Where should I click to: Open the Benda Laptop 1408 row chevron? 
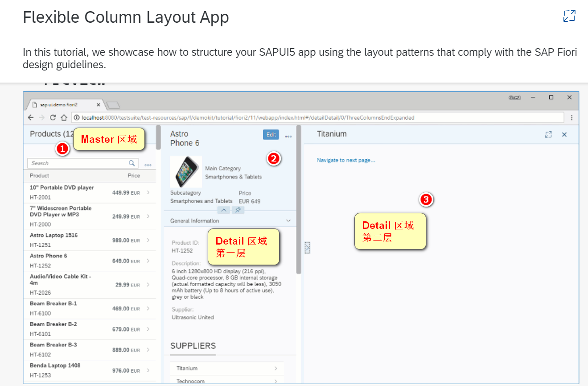(148, 370)
